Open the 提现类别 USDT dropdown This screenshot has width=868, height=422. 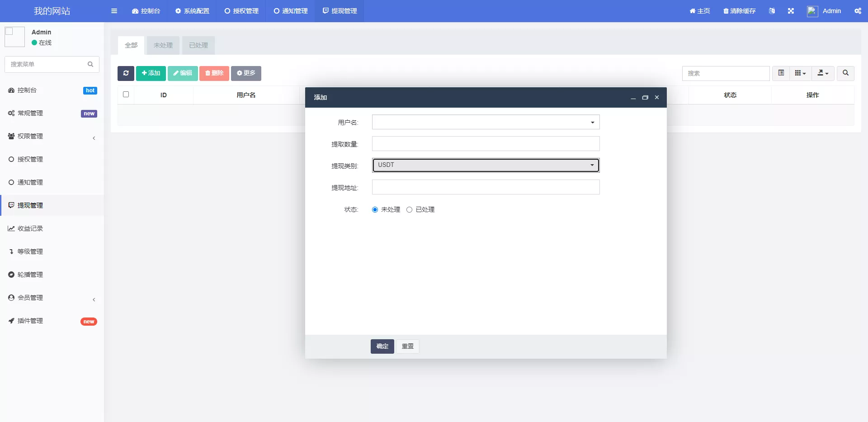coord(486,165)
